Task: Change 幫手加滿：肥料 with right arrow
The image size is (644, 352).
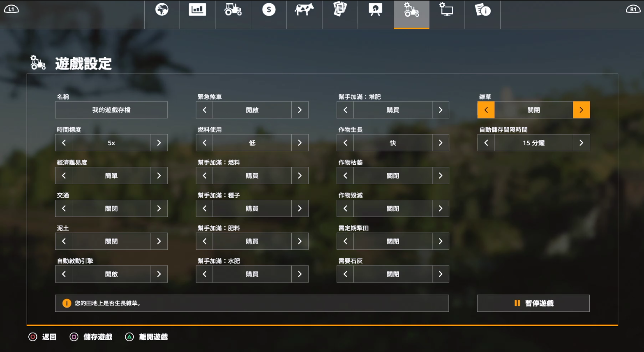Action: coord(300,241)
